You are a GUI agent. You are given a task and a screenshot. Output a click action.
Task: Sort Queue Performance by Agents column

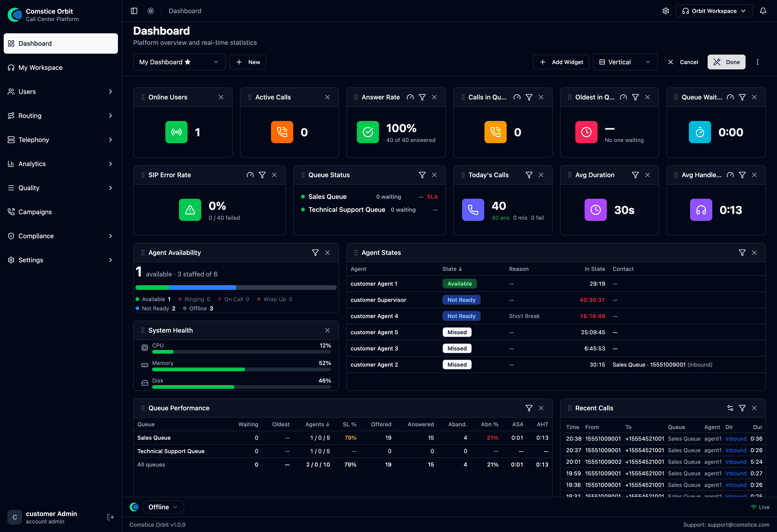317,424
